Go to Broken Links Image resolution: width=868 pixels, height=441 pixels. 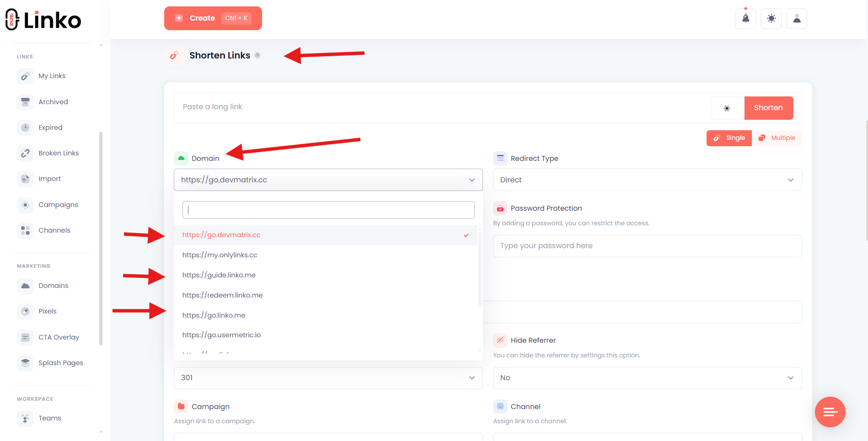pos(59,153)
